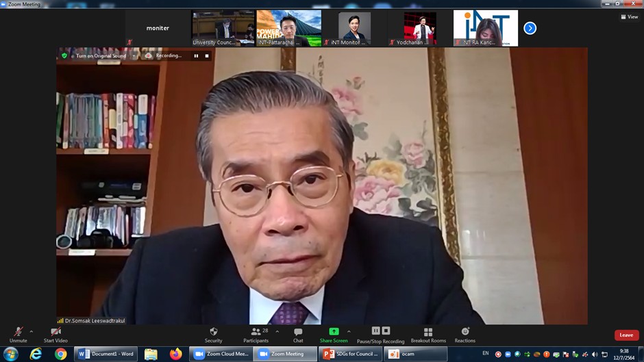Show next participants with blue arrow
Viewport: 644px width, 362px height.
[x=530, y=28]
